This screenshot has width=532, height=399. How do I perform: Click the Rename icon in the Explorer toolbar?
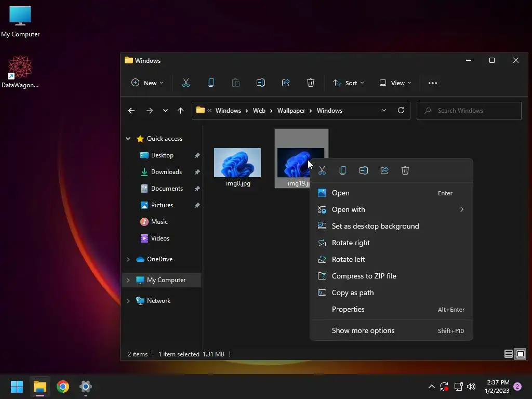click(x=261, y=83)
